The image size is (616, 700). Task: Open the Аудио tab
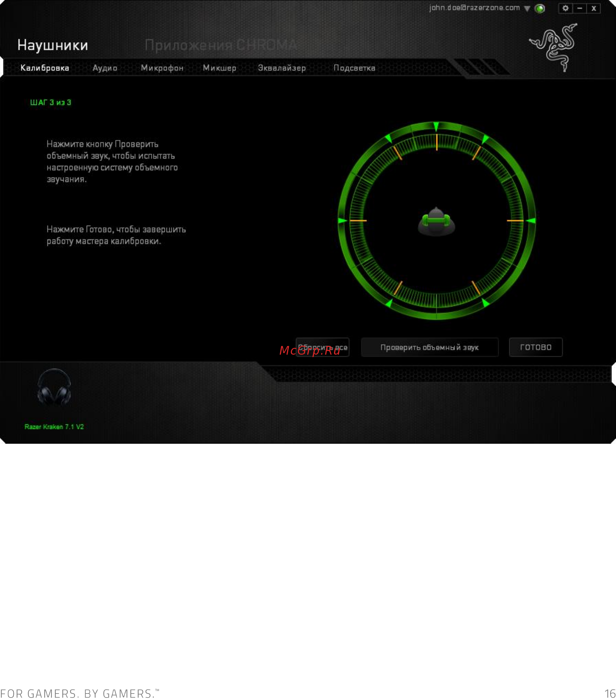[105, 68]
